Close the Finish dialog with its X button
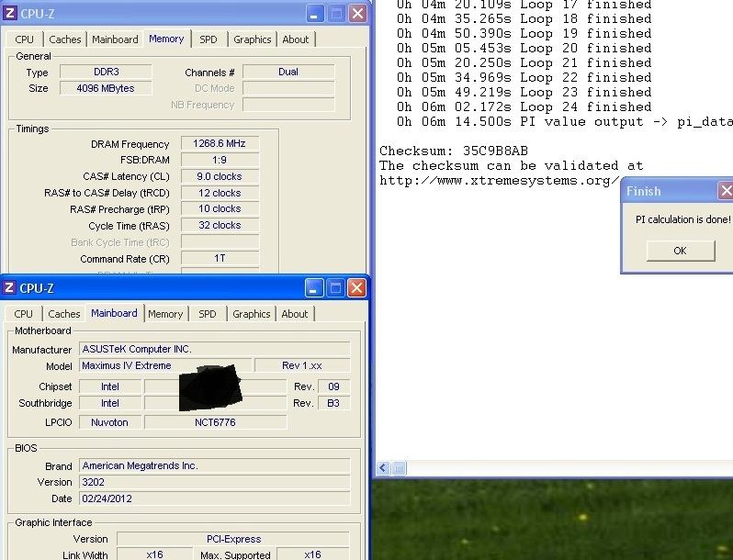The image size is (733, 560). point(726,191)
